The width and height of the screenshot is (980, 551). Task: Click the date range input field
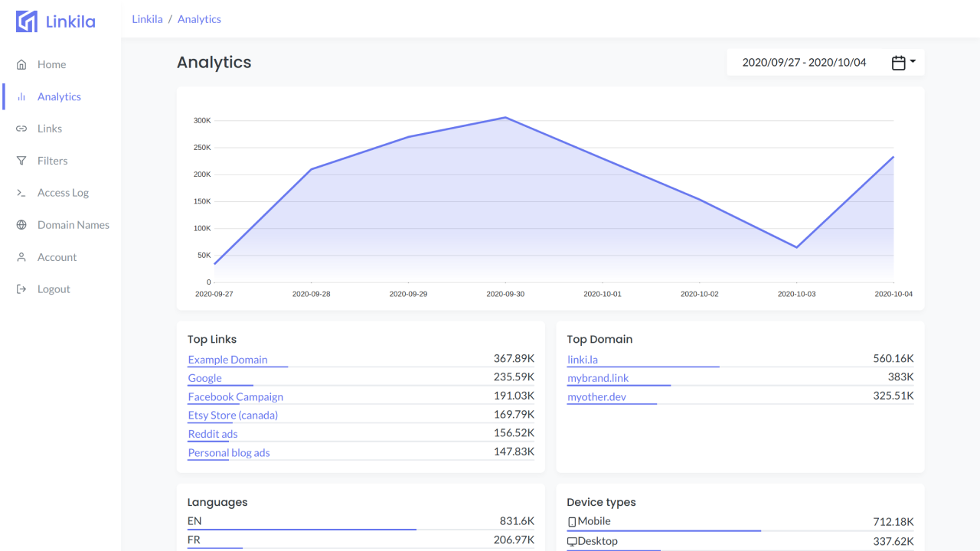(x=804, y=63)
